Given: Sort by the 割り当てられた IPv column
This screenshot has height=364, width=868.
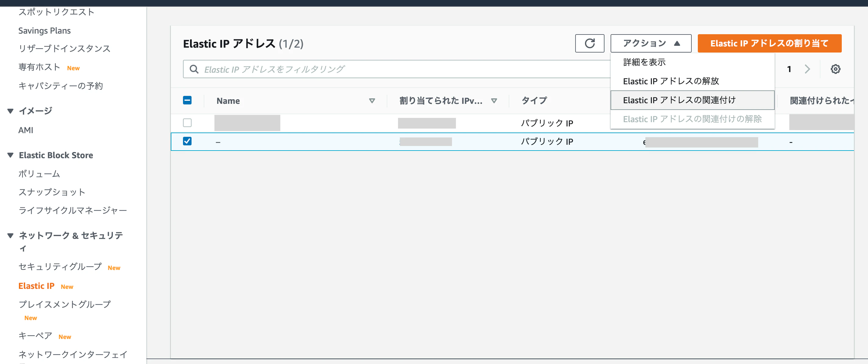Looking at the screenshot, I should pos(494,100).
